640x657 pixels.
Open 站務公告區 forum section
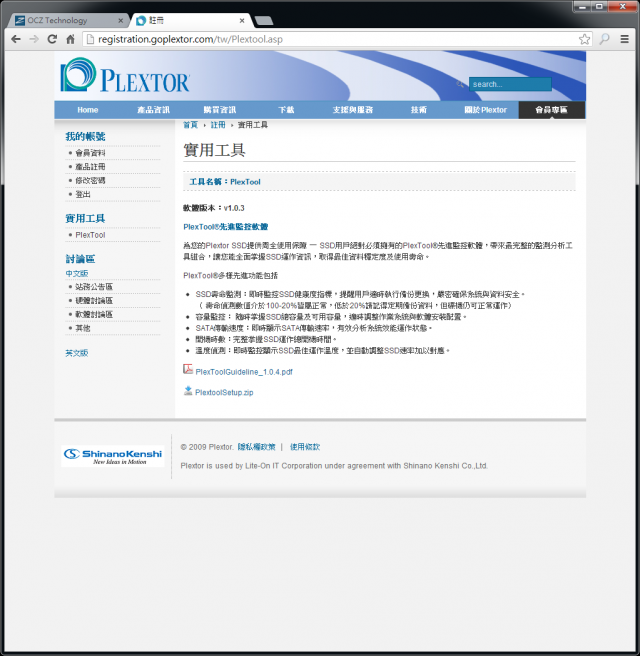coord(94,287)
